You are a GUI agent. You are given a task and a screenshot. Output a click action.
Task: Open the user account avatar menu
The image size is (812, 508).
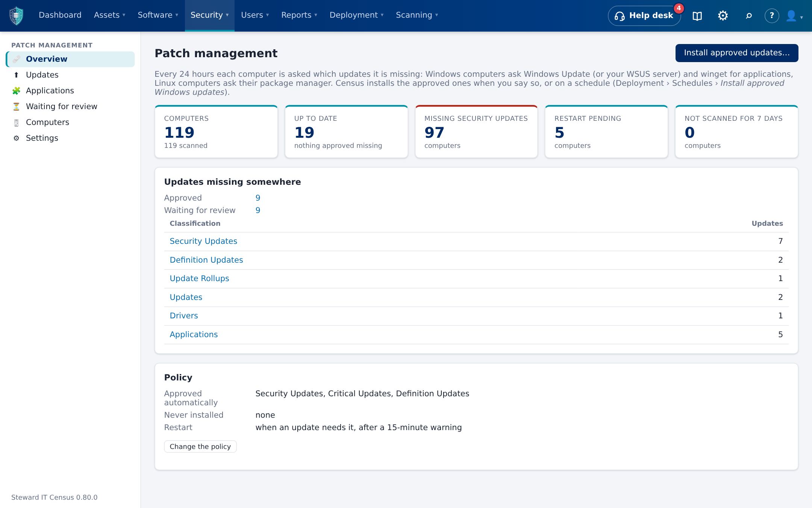click(x=794, y=16)
